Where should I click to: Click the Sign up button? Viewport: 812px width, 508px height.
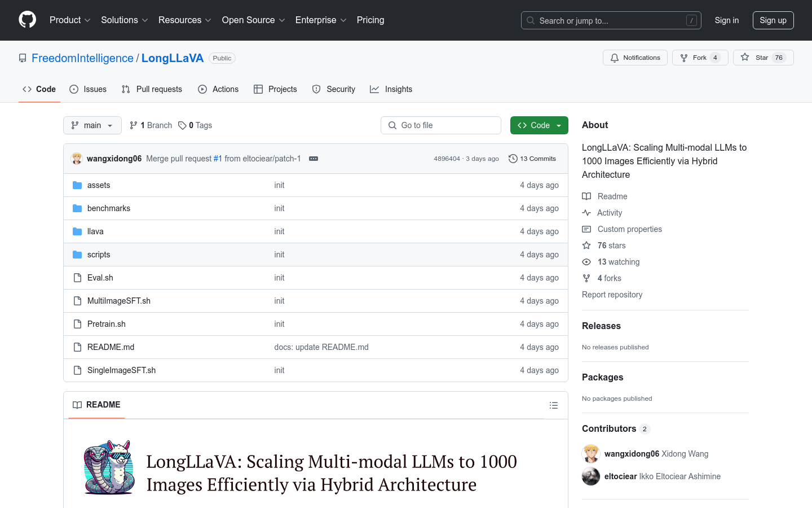[773, 20]
